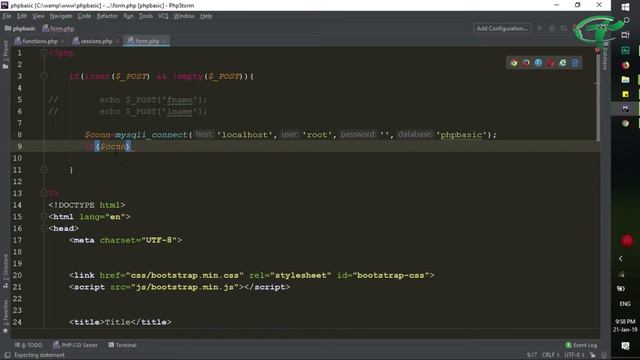640x360 pixels.
Task: Open the Favorites tool window stripe
Action: [5, 316]
